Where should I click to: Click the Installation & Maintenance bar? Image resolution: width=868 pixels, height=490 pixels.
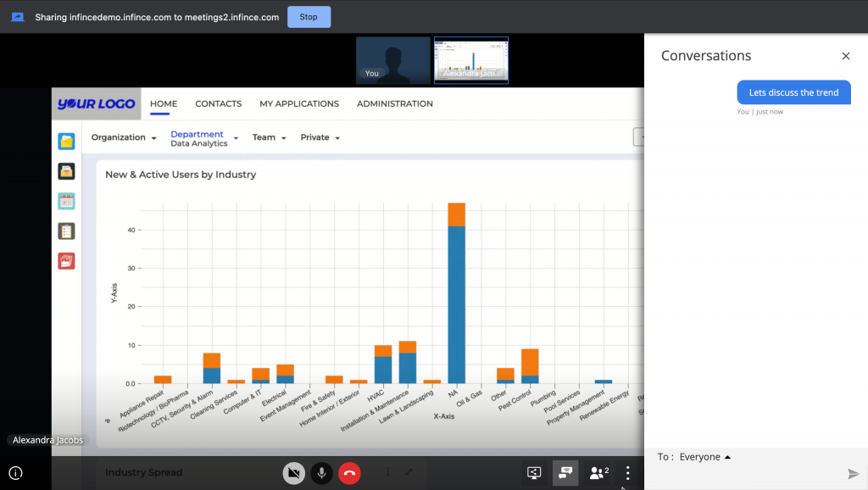click(x=408, y=362)
